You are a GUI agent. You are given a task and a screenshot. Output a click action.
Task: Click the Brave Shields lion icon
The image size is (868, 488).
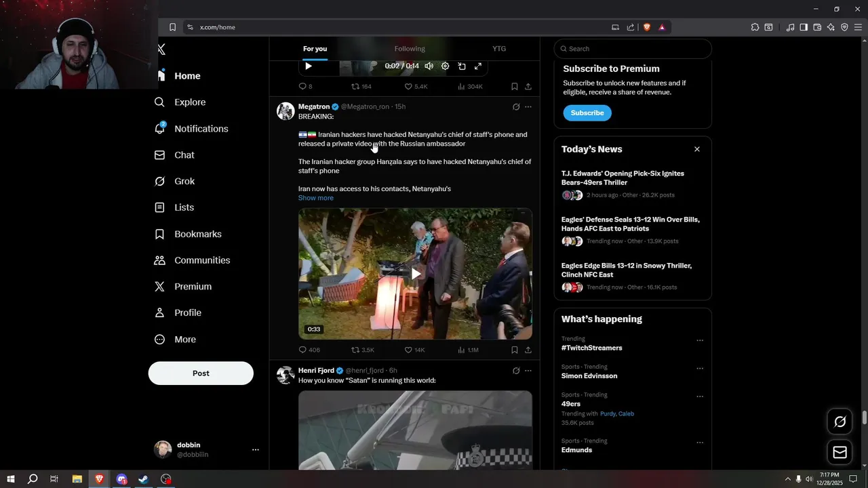coord(646,27)
